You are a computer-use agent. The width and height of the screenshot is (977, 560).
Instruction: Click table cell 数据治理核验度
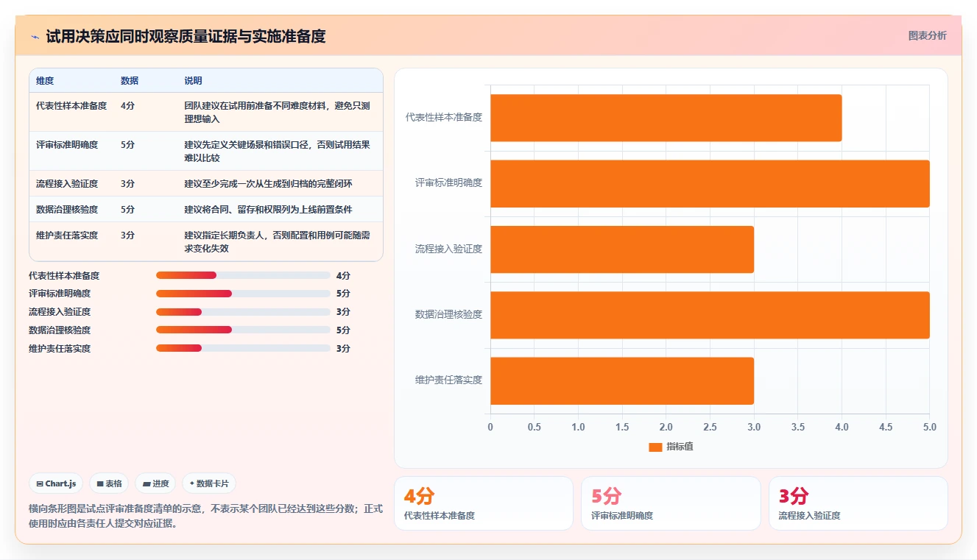click(x=67, y=210)
